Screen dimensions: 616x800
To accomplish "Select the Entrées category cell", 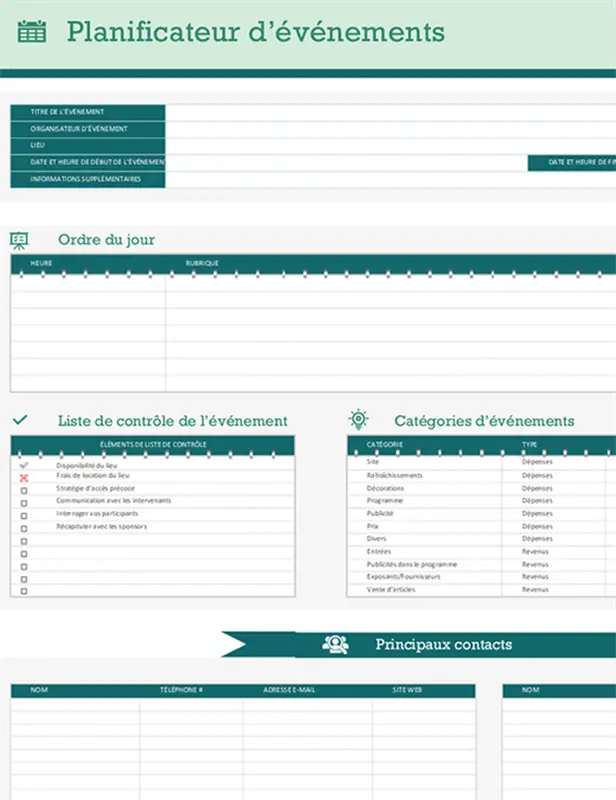I will tap(425, 552).
